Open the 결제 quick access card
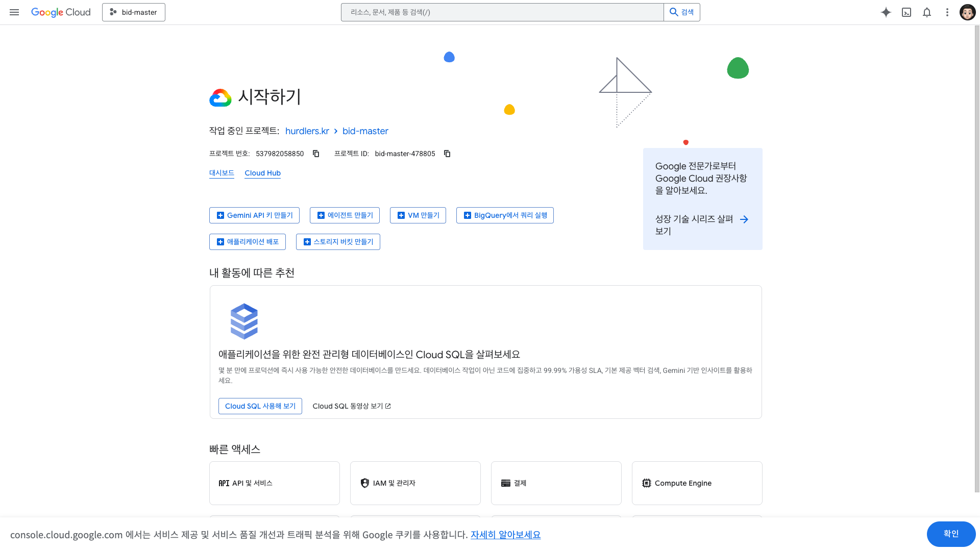Image resolution: width=980 pixels, height=551 pixels. coord(556,483)
